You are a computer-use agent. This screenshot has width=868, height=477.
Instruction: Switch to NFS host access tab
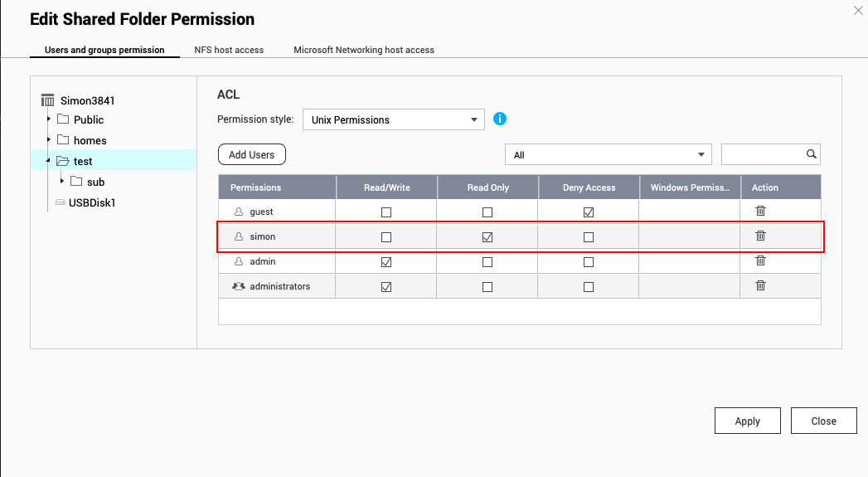[x=229, y=50]
